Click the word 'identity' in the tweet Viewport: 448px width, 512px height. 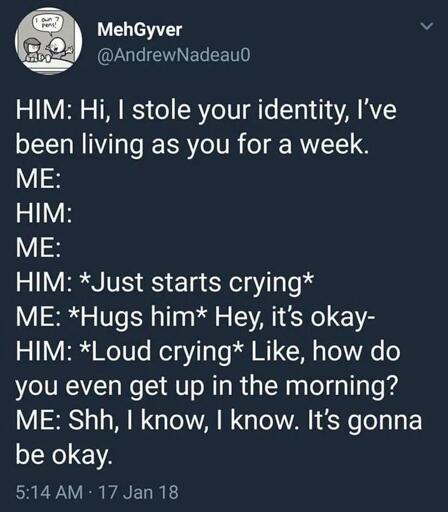303,111
